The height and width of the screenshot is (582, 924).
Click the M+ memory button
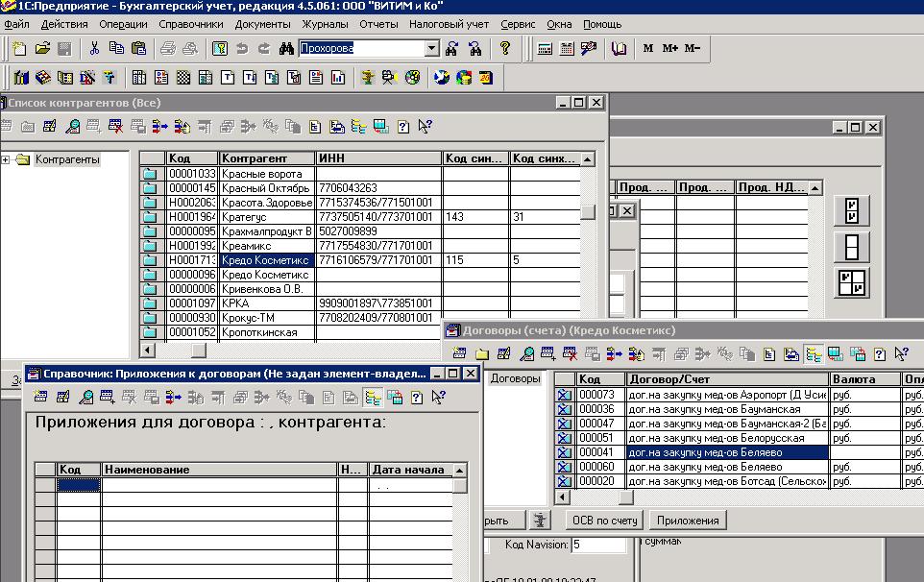[x=670, y=48]
